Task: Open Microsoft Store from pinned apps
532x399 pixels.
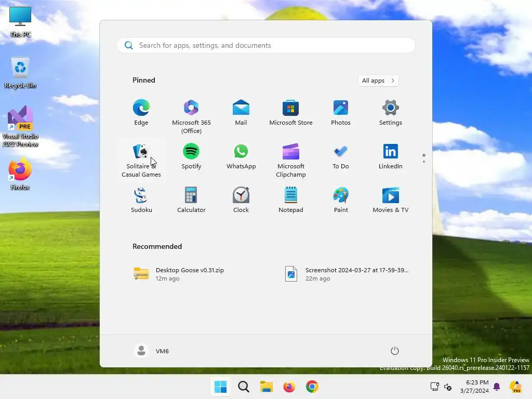Action: [291, 113]
